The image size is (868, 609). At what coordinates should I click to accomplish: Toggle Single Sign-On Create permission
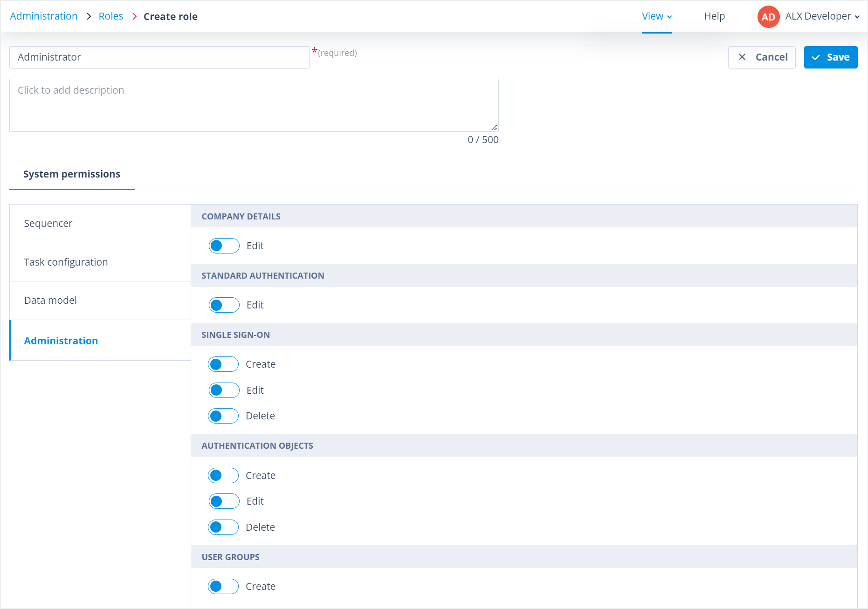pos(223,364)
